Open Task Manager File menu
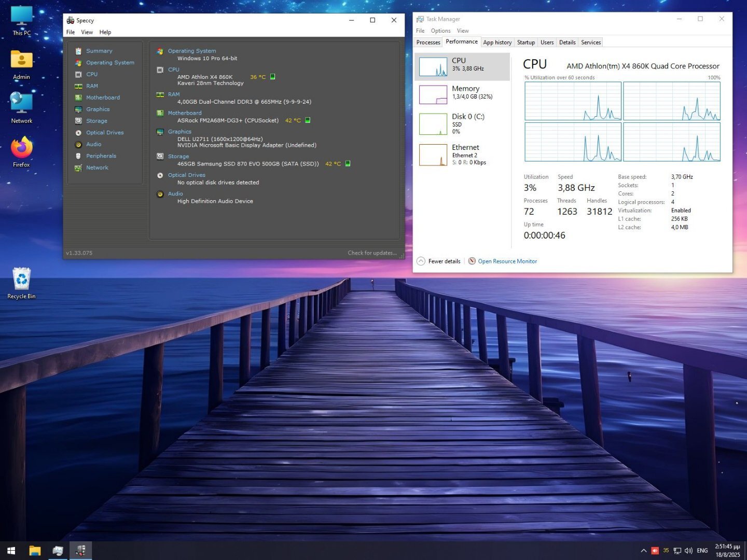Viewport: 747px width, 560px height. point(420,31)
